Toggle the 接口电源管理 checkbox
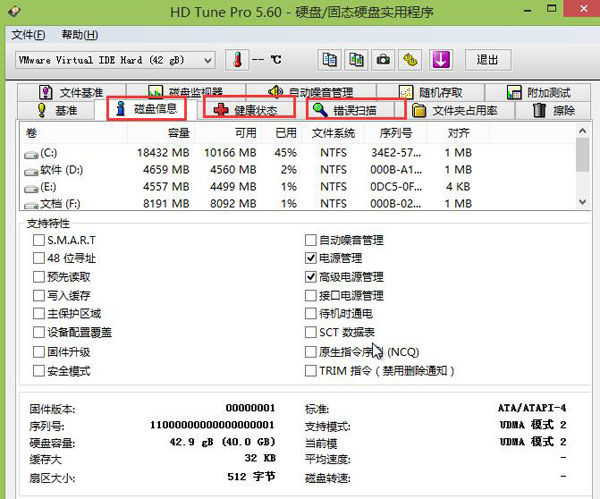This screenshot has width=600, height=499. [x=311, y=295]
